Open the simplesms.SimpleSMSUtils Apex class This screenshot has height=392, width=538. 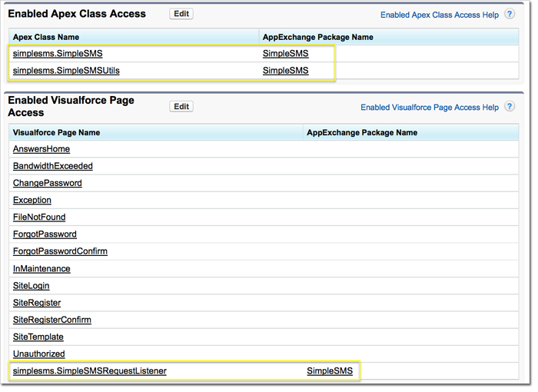tap(66, 71)
